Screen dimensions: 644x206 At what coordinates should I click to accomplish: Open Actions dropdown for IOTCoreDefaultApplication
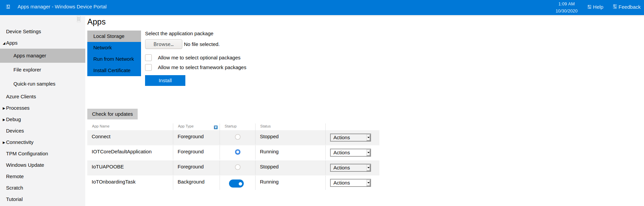350,153
